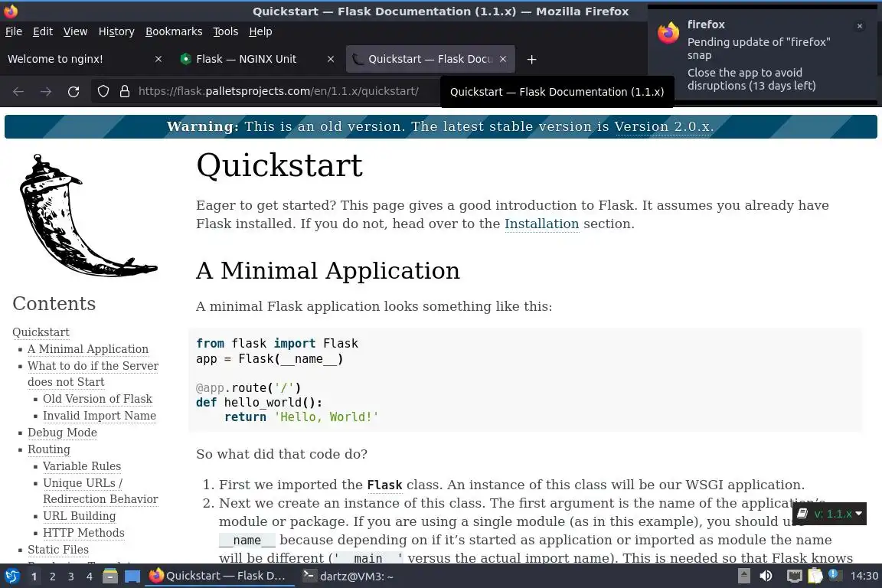This screenshot has width=882, height=588.
Task: Close the Welcome to nginx! tab
Action: coord(158,59)
